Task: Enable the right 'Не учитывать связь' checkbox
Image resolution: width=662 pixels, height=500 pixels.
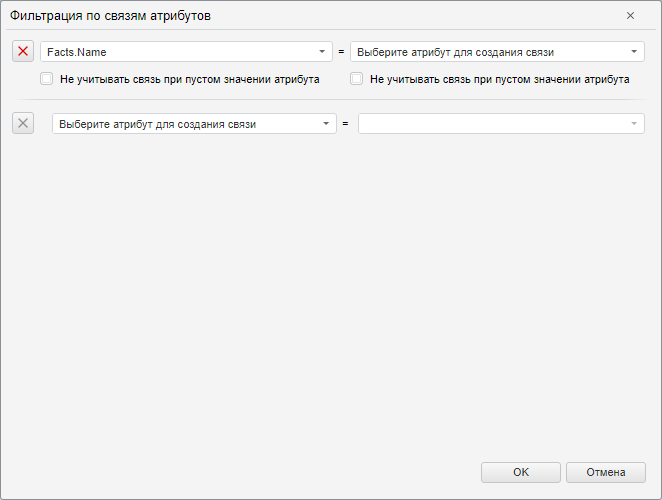Action: point(356,79)
